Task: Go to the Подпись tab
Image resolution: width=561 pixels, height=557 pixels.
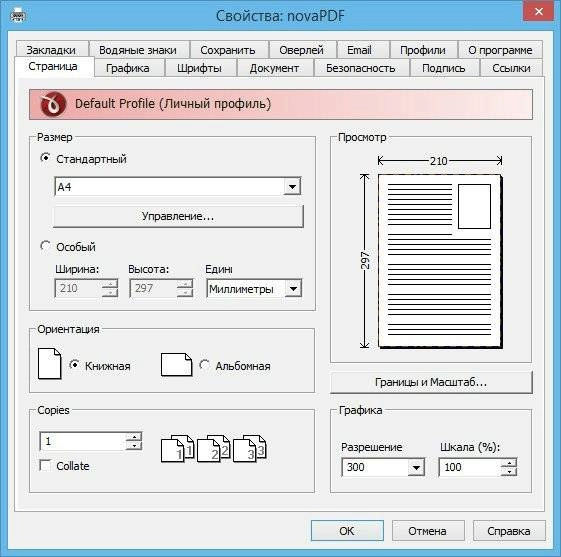Action: click(x=444, y=68)
